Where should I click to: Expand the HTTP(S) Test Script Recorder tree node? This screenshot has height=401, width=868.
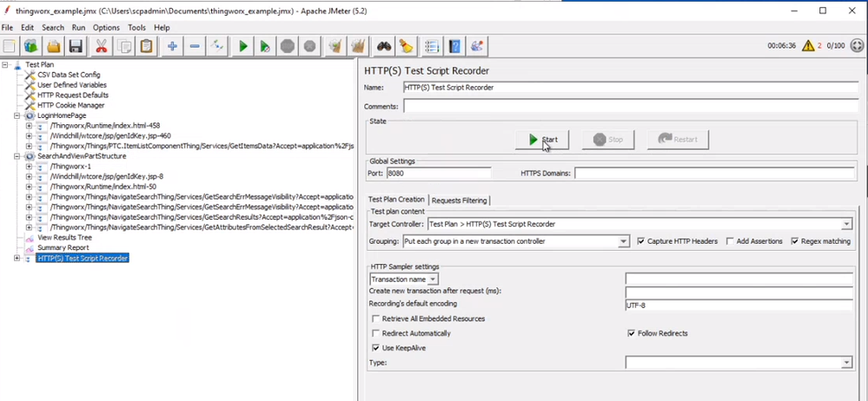[x=17, y=259]
